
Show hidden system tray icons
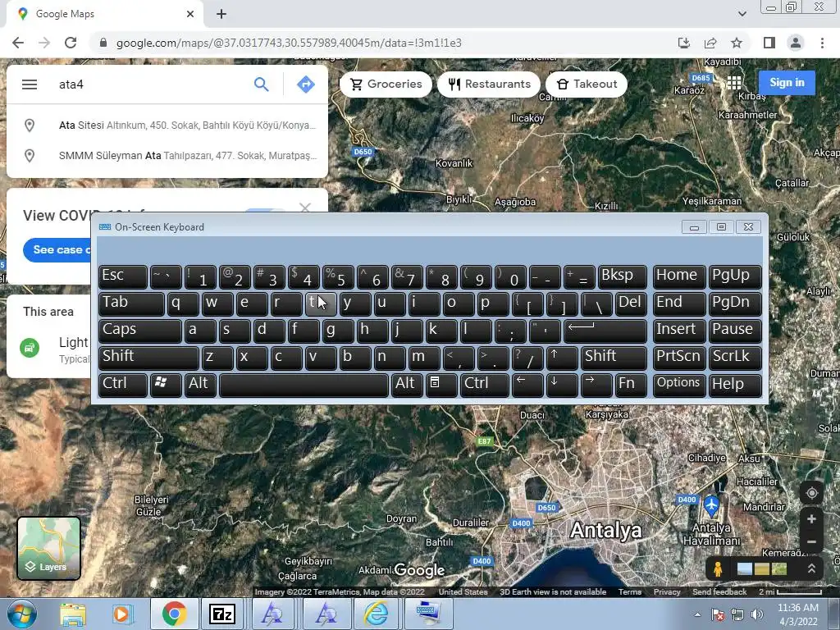697,614
